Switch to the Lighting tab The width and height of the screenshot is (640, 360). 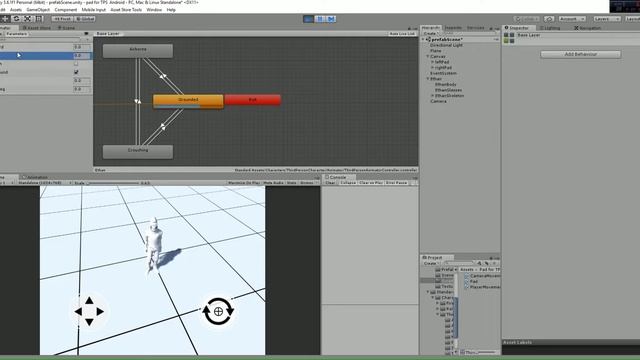(x=549, y=28)
